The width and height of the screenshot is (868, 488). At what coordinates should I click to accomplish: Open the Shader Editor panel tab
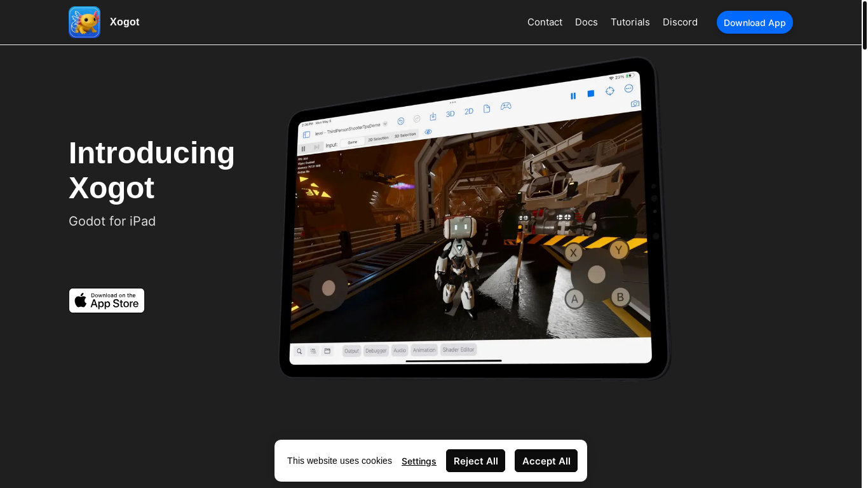click(x=458, y=349)
